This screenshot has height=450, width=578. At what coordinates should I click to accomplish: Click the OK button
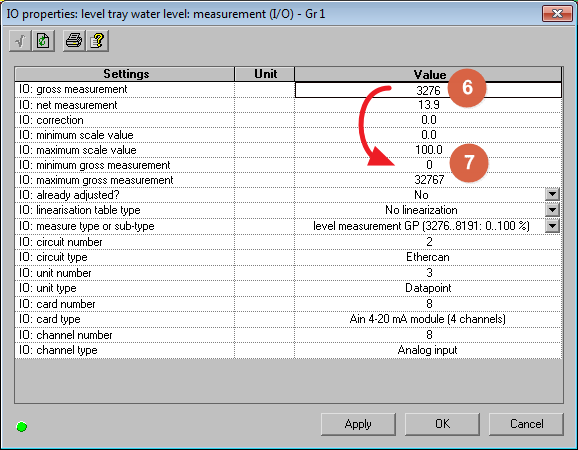[x=442, y=424]
